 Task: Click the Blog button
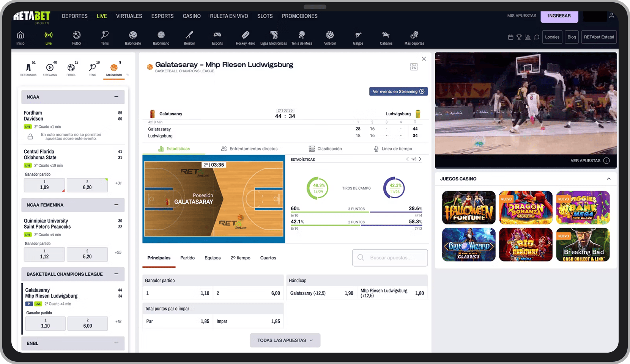click(x=572, y=37)
